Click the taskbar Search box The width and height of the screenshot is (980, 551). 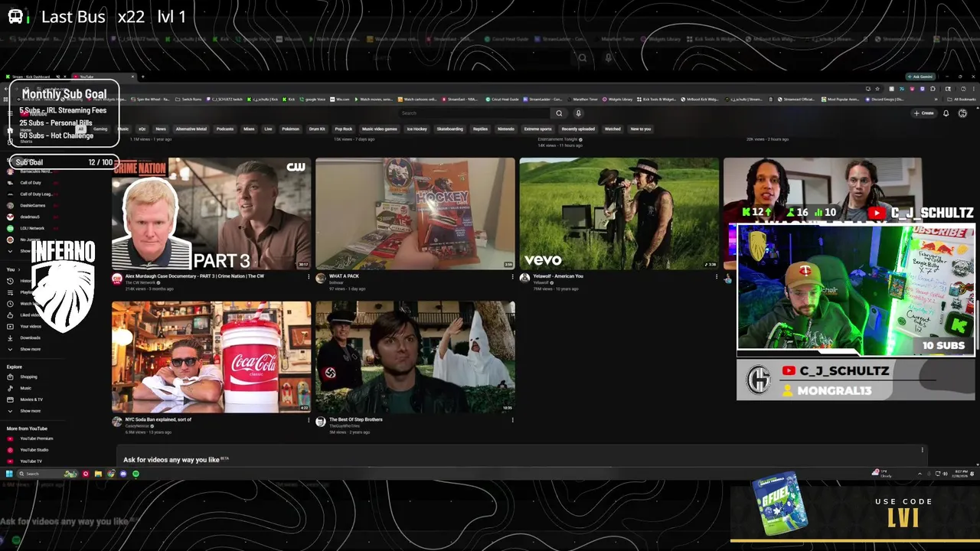pos(46,474)
